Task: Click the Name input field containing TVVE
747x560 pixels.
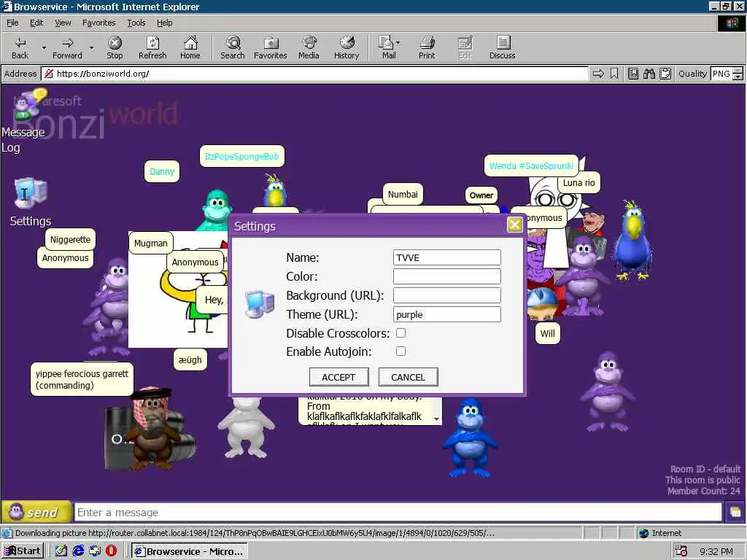Action: pos(447,257)
